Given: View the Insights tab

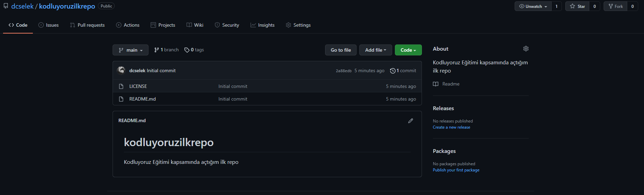Looking at the screenshot, I should pyautogui.click(x=262, y=25).
